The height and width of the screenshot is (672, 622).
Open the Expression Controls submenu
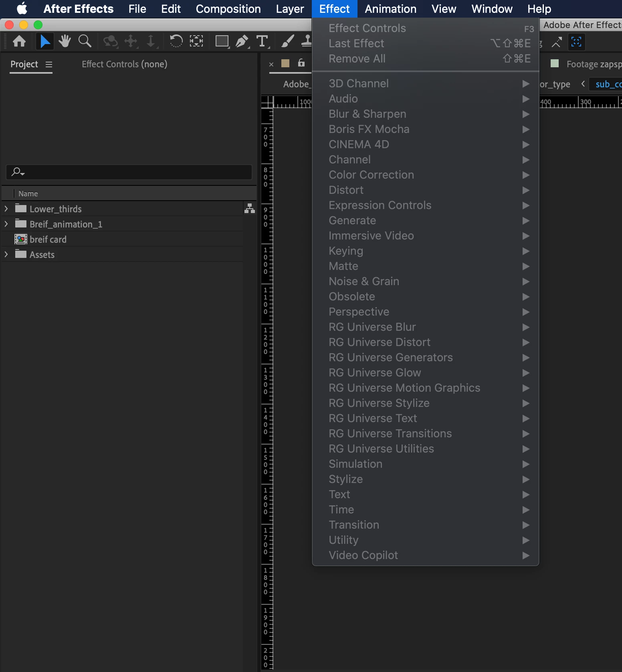coord(425,205)
